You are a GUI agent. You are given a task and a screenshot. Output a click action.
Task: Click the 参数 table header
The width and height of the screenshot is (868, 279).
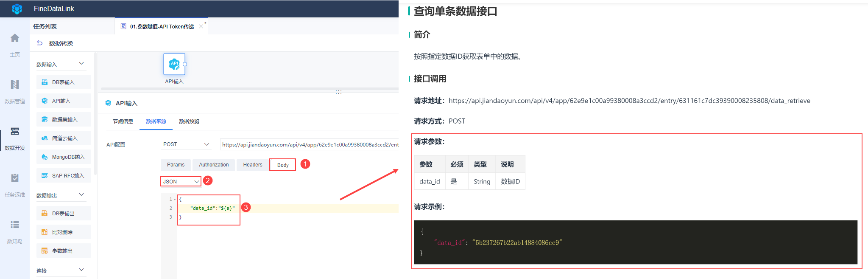point(430,164)
